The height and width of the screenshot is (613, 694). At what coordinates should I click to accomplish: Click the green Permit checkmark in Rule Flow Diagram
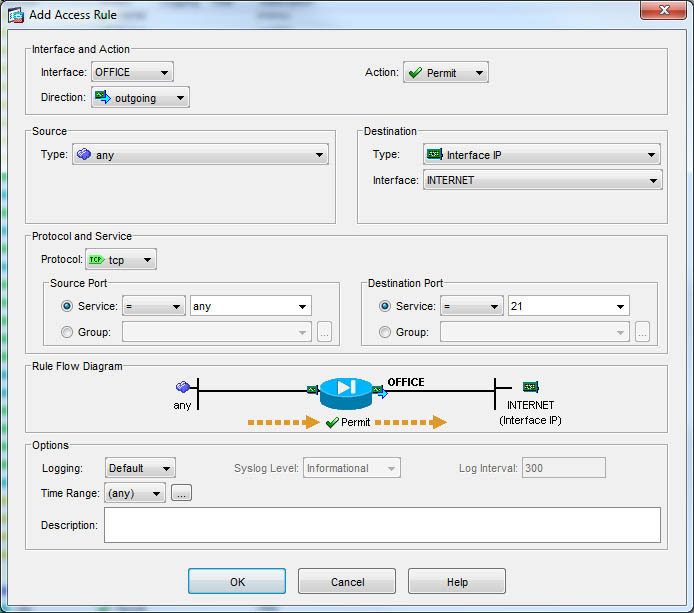point(332,423)
